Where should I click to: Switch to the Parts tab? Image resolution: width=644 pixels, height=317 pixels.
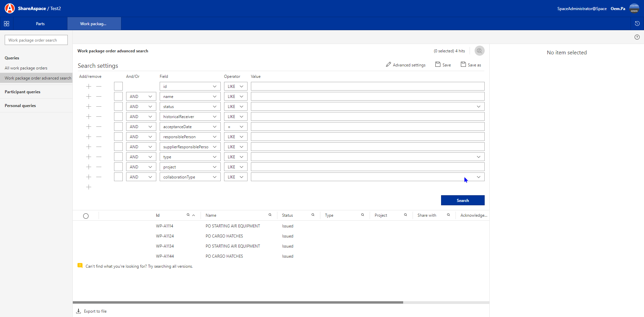click(40, 24)
